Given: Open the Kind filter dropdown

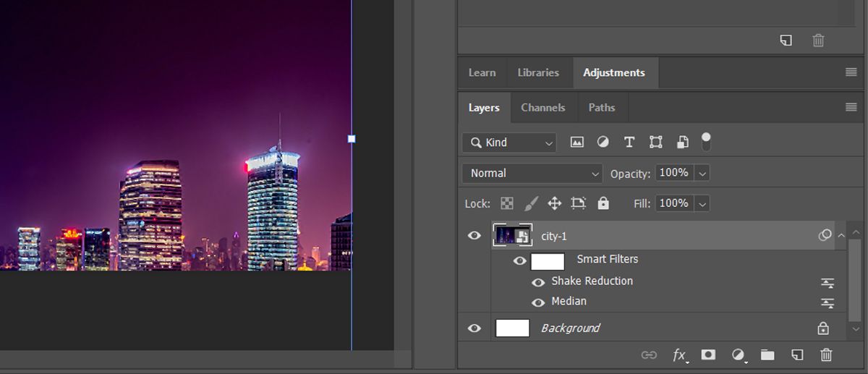Looking at the screenshot, I should pos(510,143).
